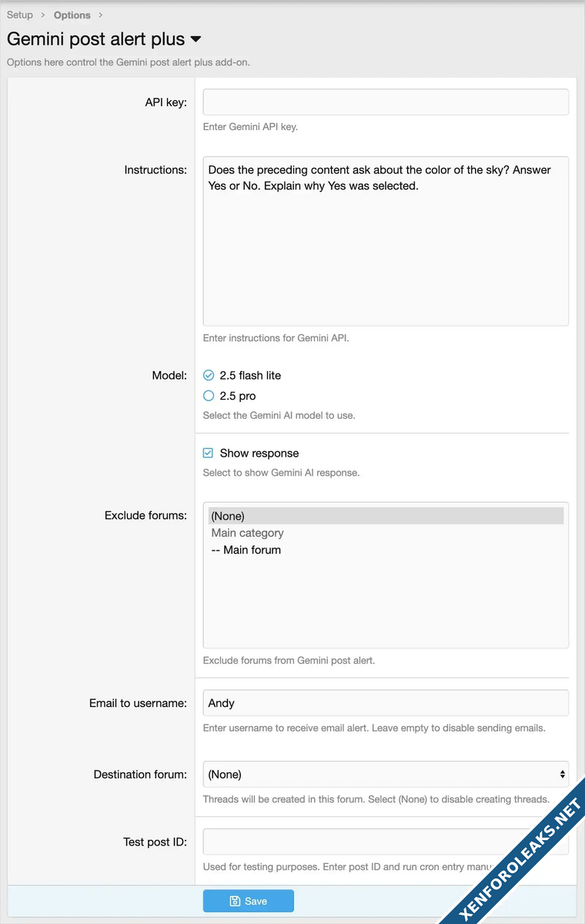This screenshot has width=585, height=924.
Task: Expand the Gemini post alert plus title menu
Action: click(196, 39)
